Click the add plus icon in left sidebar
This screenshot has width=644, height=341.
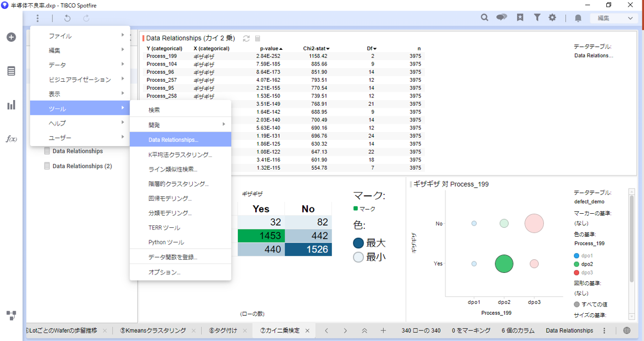(x=11, y=37)
